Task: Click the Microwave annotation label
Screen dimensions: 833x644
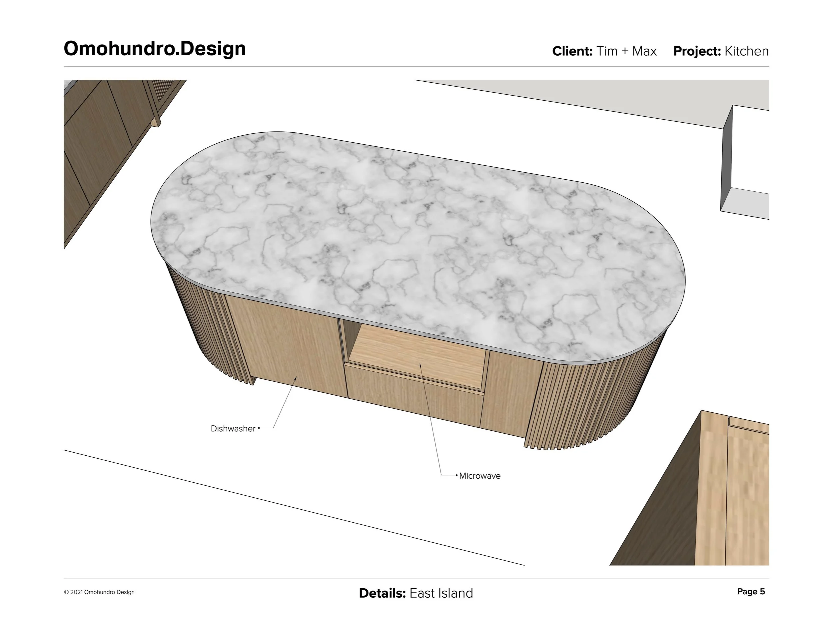Action: coord(479,476)
